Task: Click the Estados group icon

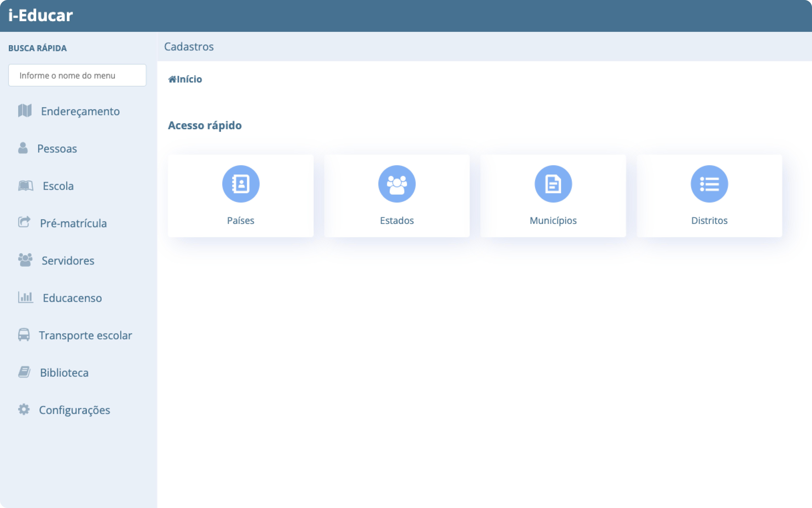Action: (397, 184)
